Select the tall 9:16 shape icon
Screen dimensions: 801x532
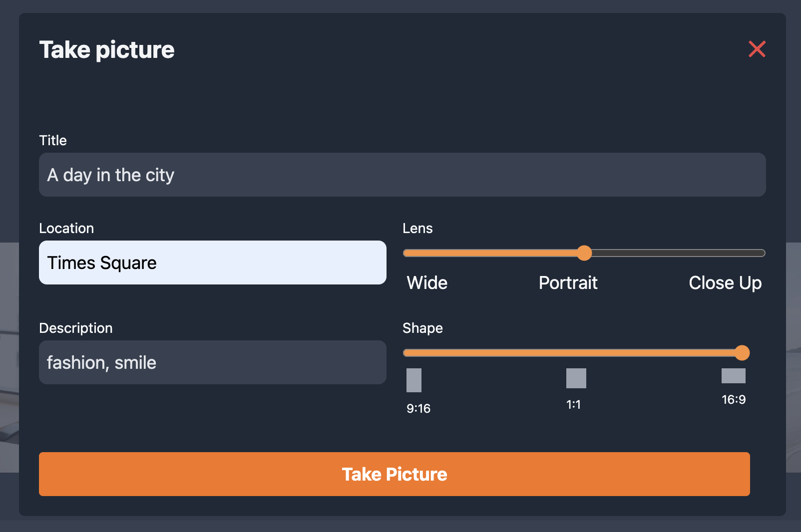coord(414,380)
